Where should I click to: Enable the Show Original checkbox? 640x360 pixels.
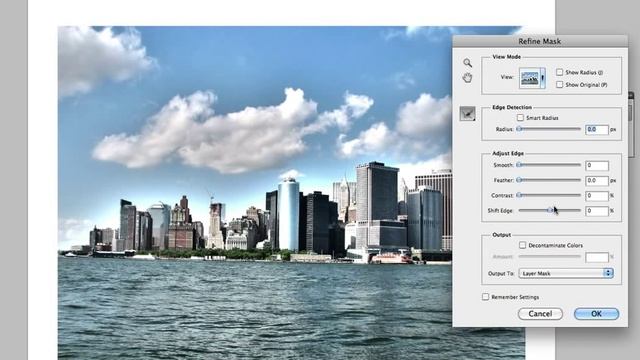click(559, 84)
